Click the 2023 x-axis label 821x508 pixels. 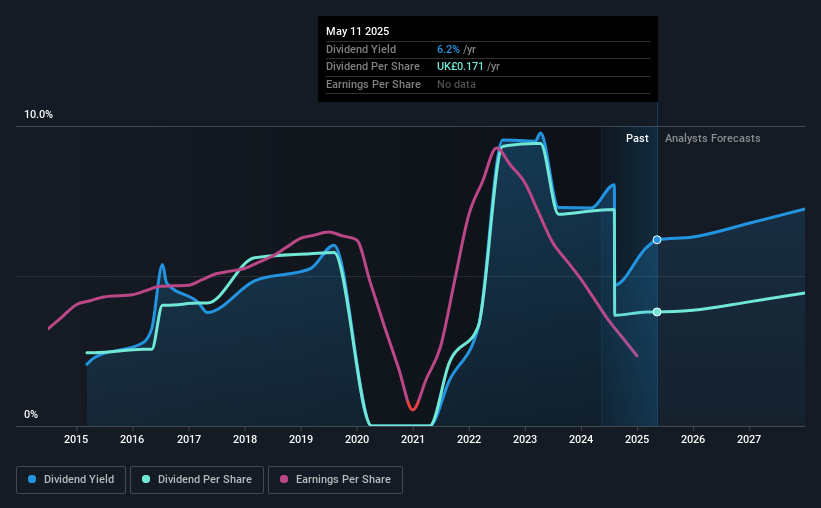point(525,439)
